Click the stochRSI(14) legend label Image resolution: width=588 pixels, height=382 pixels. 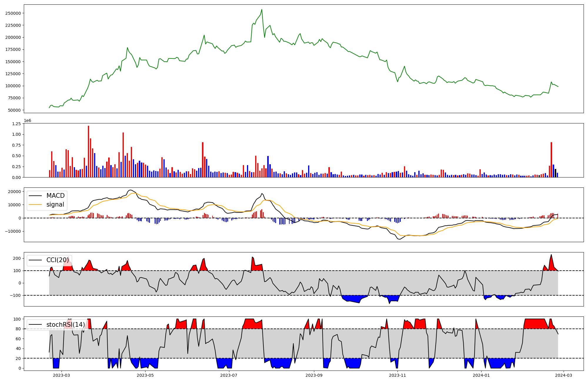65,324
